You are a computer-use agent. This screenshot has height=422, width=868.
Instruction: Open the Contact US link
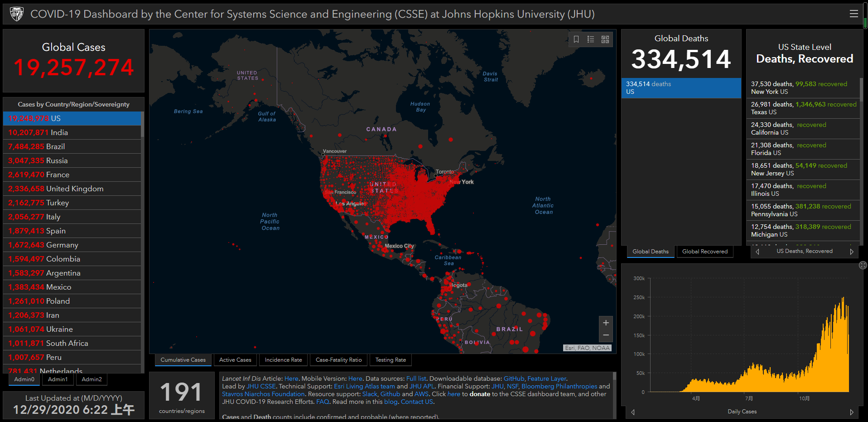[417, 402]
